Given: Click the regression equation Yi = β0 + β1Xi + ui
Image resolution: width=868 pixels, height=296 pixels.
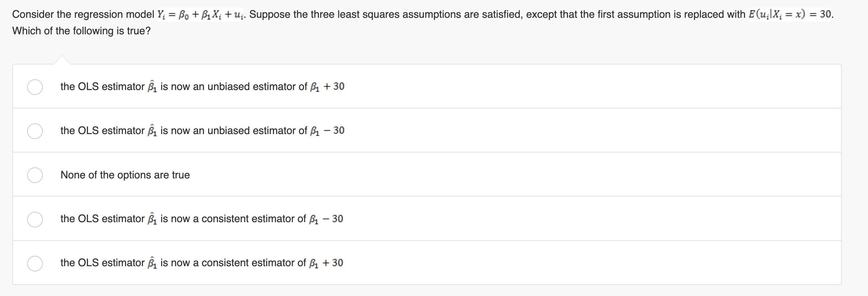Looking at the screenshot, I should (x=200, y=14).
